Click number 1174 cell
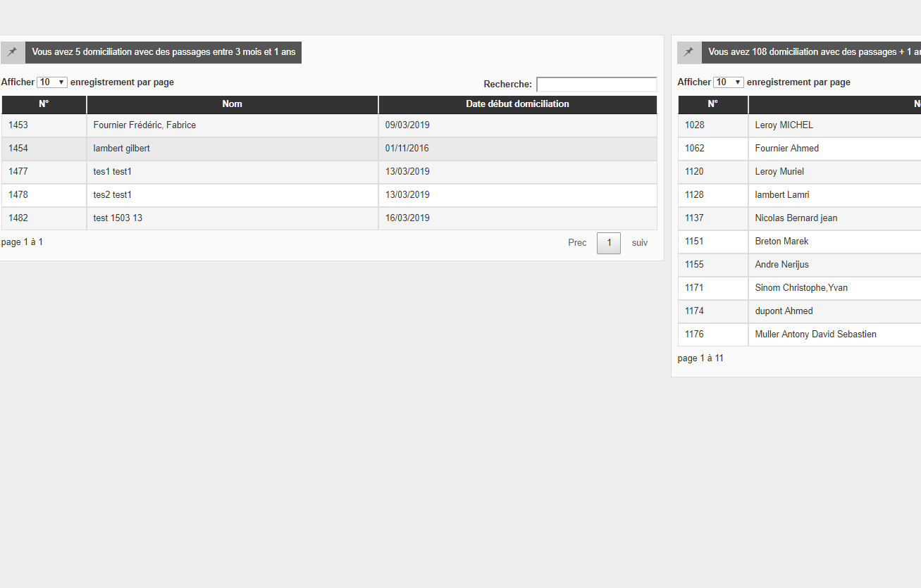This screenshot has height=588, width=921. [713, 311]
